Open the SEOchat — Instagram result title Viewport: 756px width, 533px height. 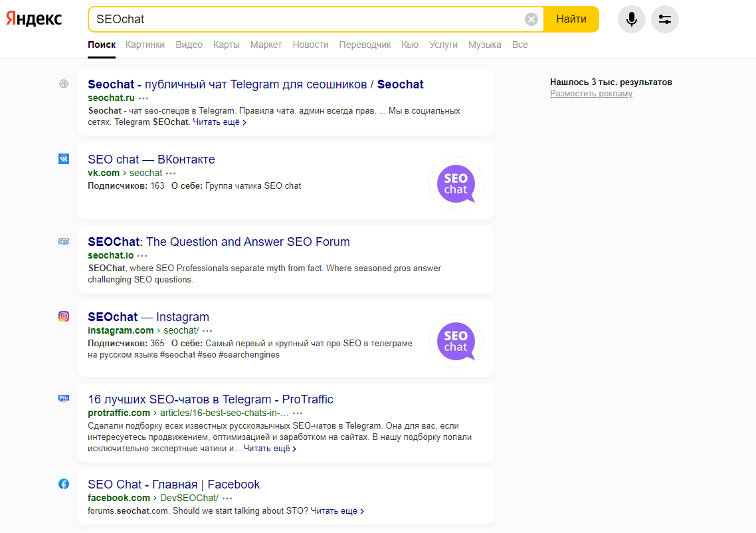tap(149, 317)
